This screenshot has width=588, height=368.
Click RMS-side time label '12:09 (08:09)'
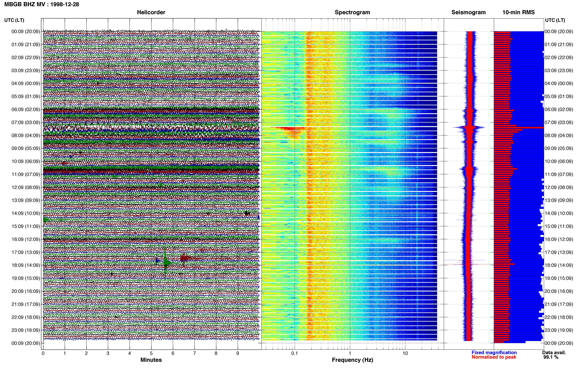(559, 187)
